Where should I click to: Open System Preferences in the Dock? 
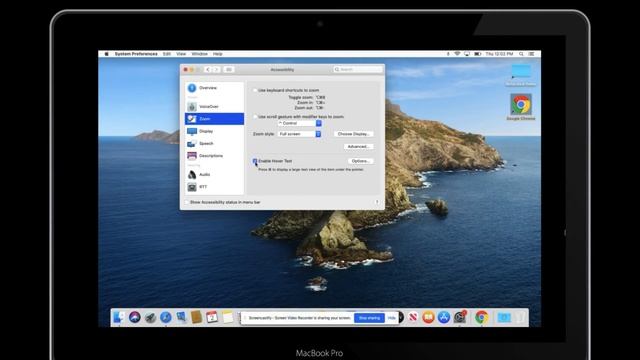(x=460, y=317)
